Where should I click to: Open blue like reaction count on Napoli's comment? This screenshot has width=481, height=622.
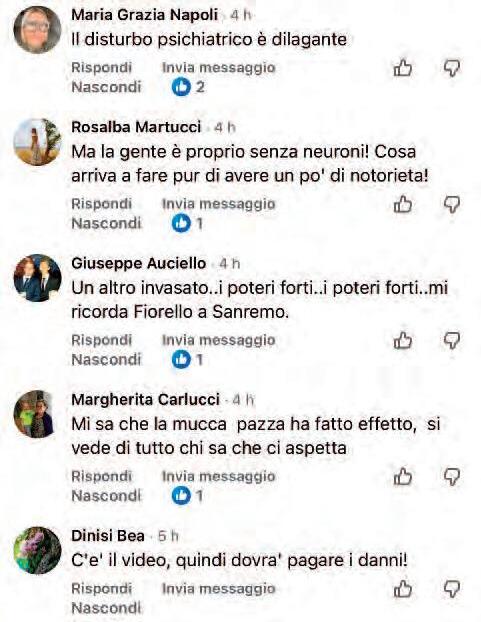click(x=188, y=87)
